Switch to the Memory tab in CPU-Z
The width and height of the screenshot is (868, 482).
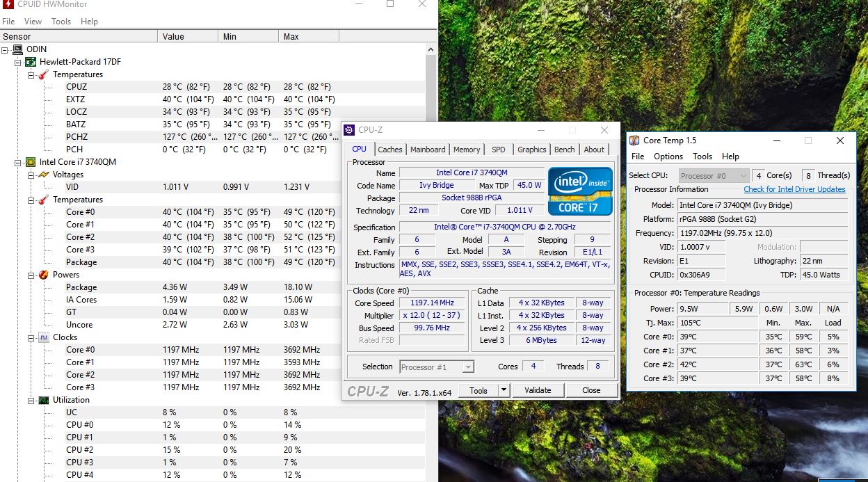click(467, 150)
